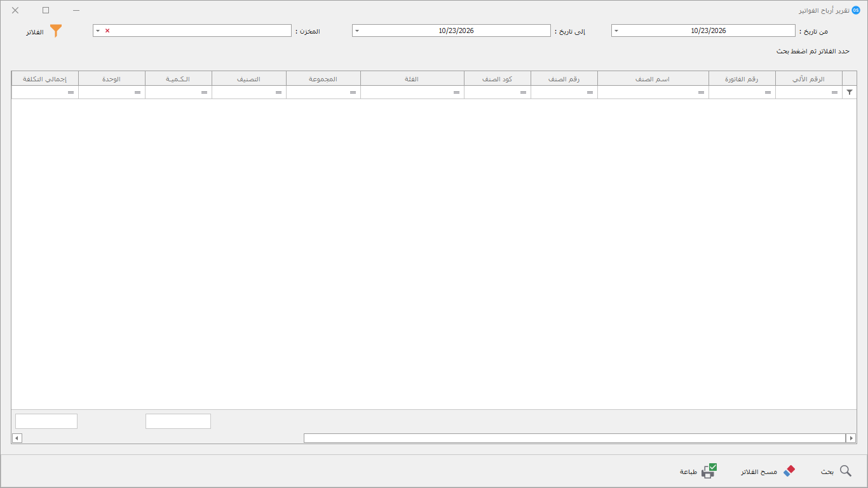Click the كود الصنف column header
The image size is (868, 488).
[498, 79]
